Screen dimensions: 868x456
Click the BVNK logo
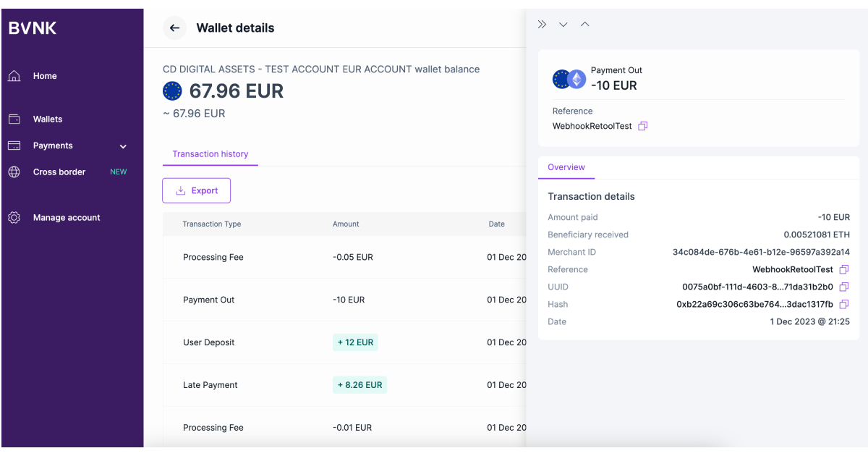[x=32, y=28]
